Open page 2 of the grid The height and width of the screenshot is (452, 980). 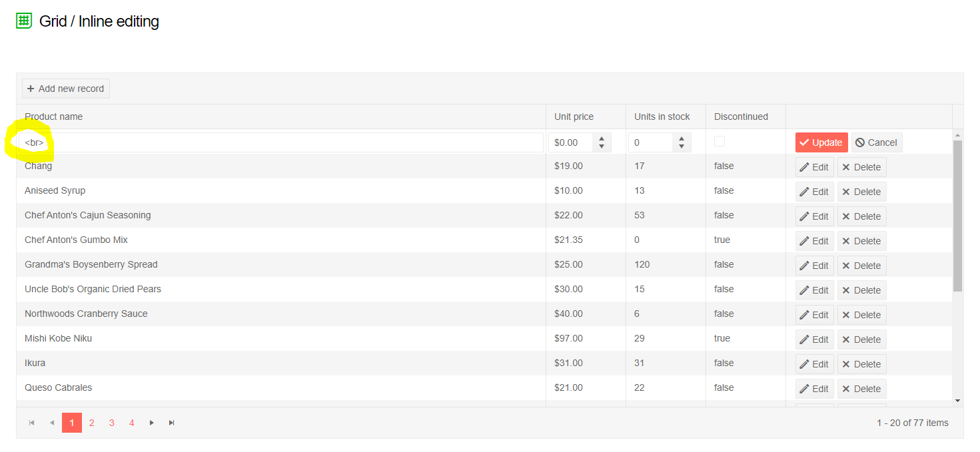click(x=92, y=423)
